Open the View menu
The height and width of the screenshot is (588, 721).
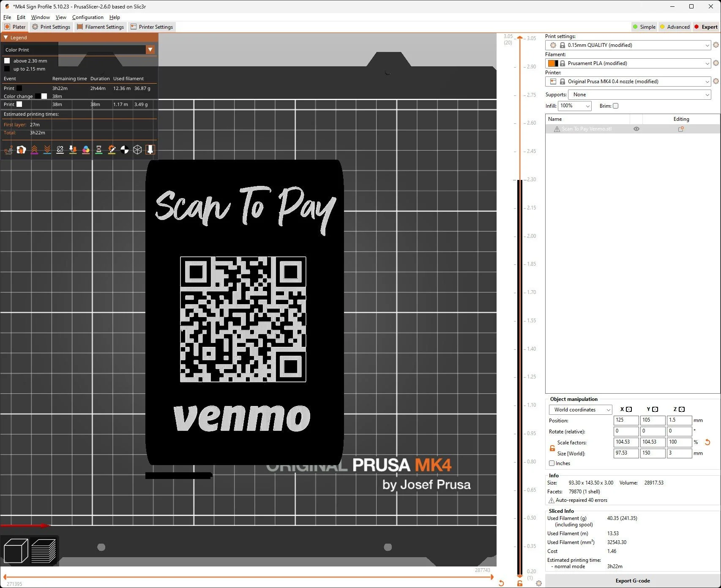(61, 17)
